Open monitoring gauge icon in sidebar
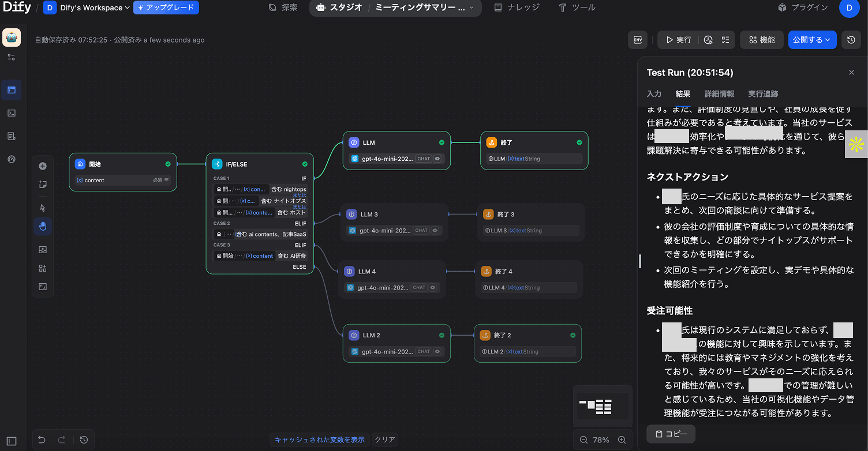Viewport: 868px width, 451px height. pyautogui.click(x=12, y=159)
